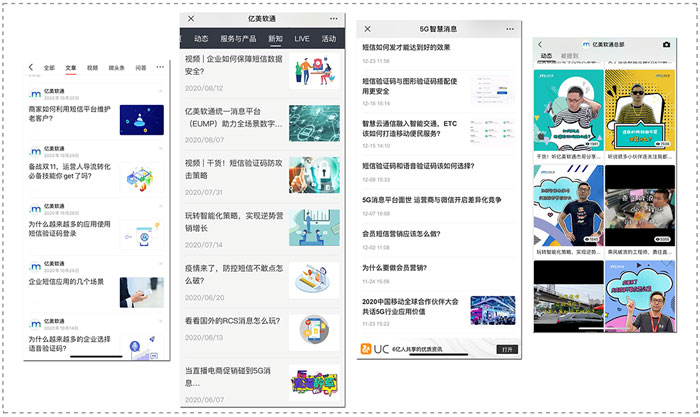This screenshot has height=417, width=700.
Task: Open 短信验证码与图形验证码搭配使用更安全
Action: (409, 86)
